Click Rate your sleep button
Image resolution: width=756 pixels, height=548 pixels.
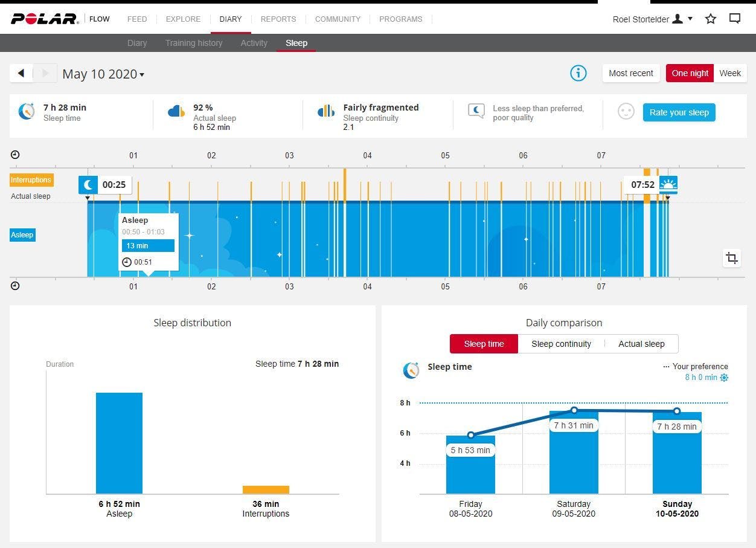(x=679, y=112)
